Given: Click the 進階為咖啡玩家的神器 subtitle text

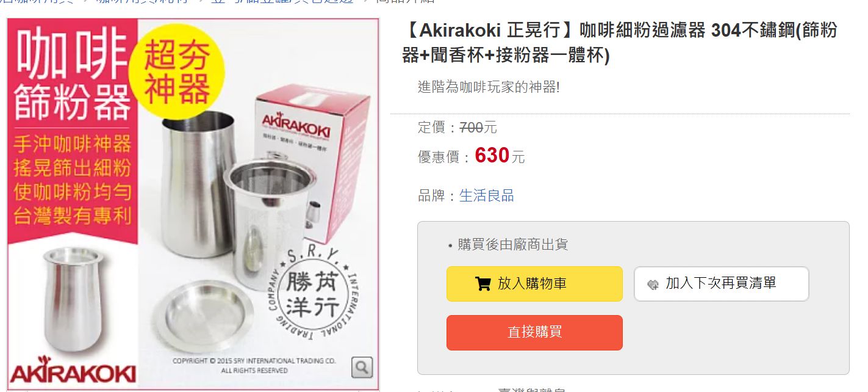Looking at the screenshot, I should pyautogui.click(x=489, y=87).
